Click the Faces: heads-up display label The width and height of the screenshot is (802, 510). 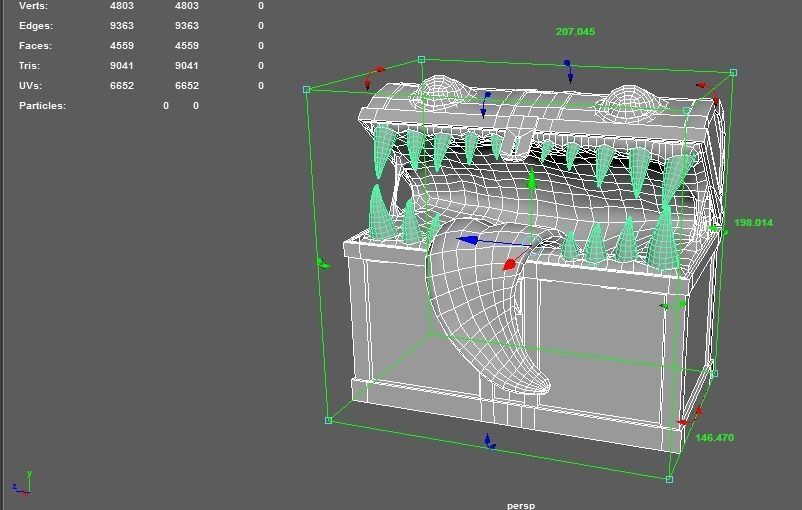35,46
